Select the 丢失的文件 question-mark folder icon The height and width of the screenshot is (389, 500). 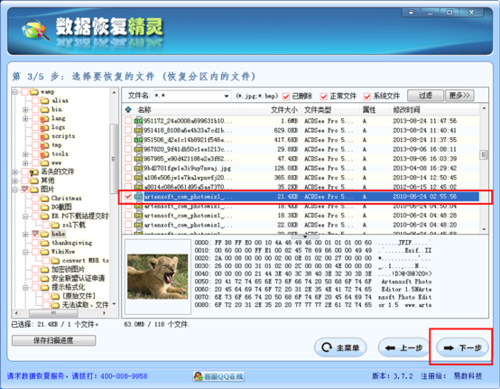[34, 172]
